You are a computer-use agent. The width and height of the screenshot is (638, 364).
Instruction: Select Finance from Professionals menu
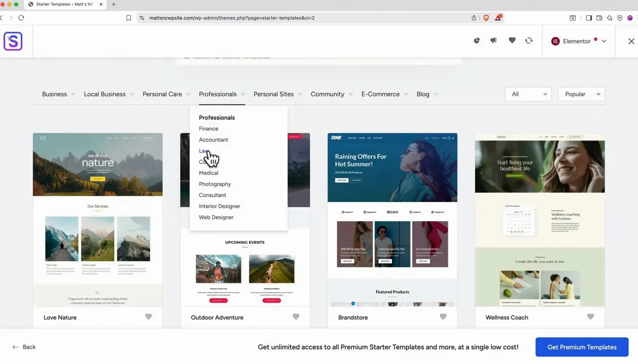click(209, 129)
